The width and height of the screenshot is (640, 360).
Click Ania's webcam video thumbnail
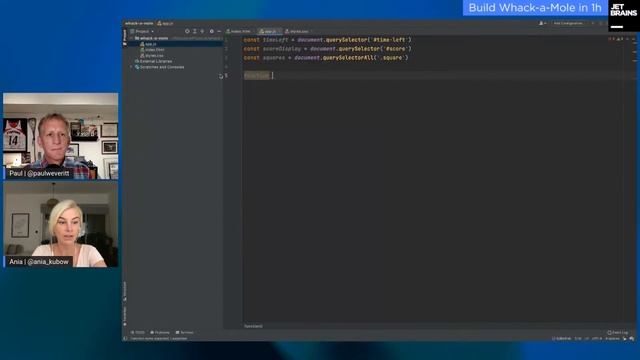pos(60,224)
